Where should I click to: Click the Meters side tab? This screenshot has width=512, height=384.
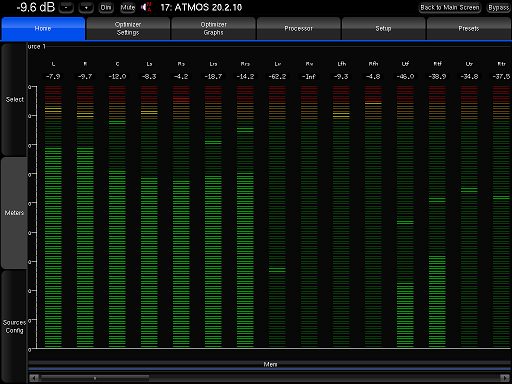point(14,213)
